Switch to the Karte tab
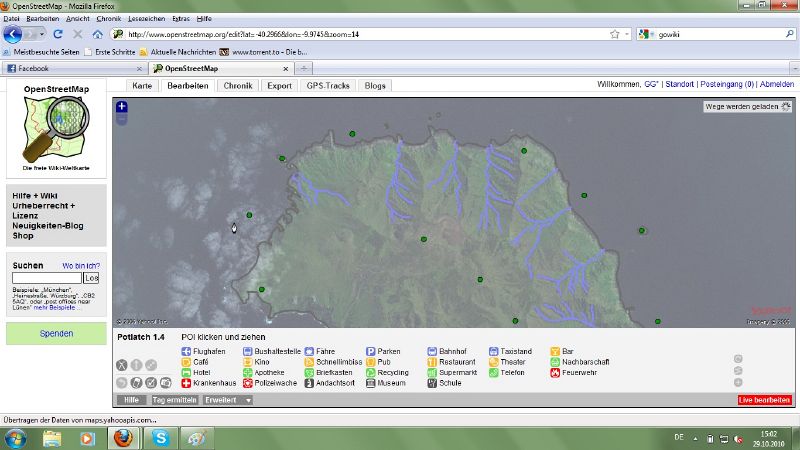Screen dimensions: 800x450 pos(142,86)
